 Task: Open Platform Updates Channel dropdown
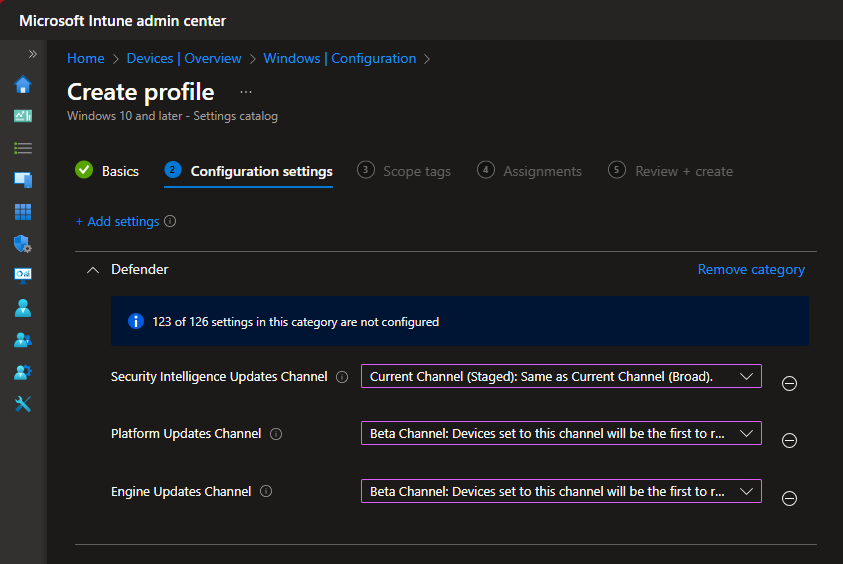tap(561, 433)
